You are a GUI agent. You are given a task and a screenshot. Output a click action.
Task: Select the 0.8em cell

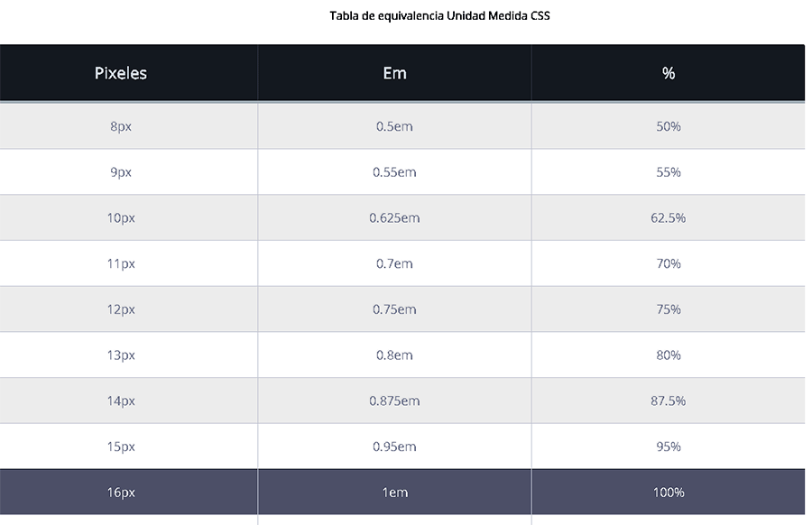click(394, 355)
